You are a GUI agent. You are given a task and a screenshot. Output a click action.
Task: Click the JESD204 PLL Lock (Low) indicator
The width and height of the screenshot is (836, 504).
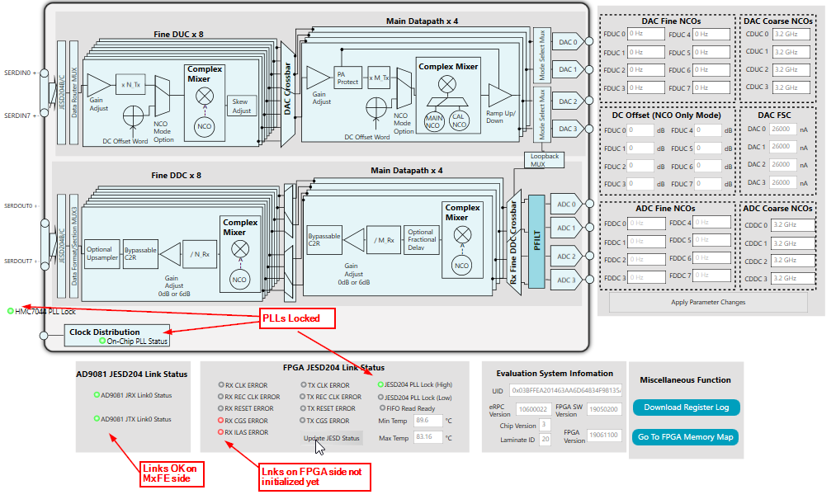tap(380, 397)
